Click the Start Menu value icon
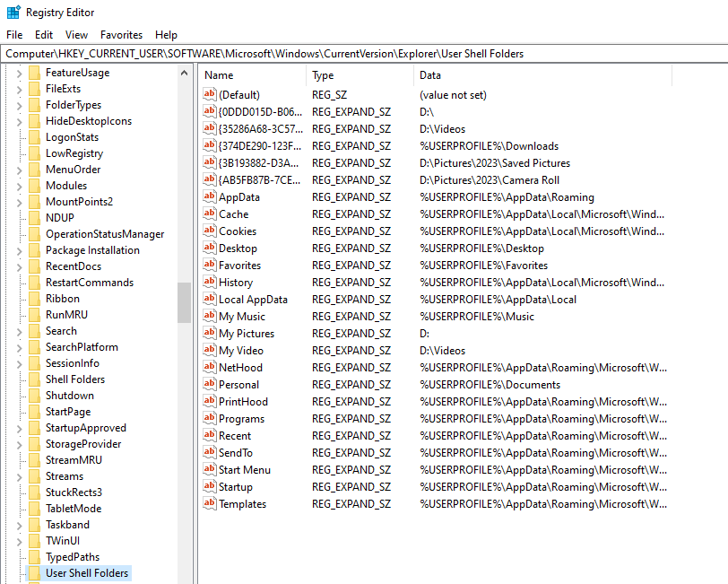This screenshot has width=728, height=584. tap(210, 470)
